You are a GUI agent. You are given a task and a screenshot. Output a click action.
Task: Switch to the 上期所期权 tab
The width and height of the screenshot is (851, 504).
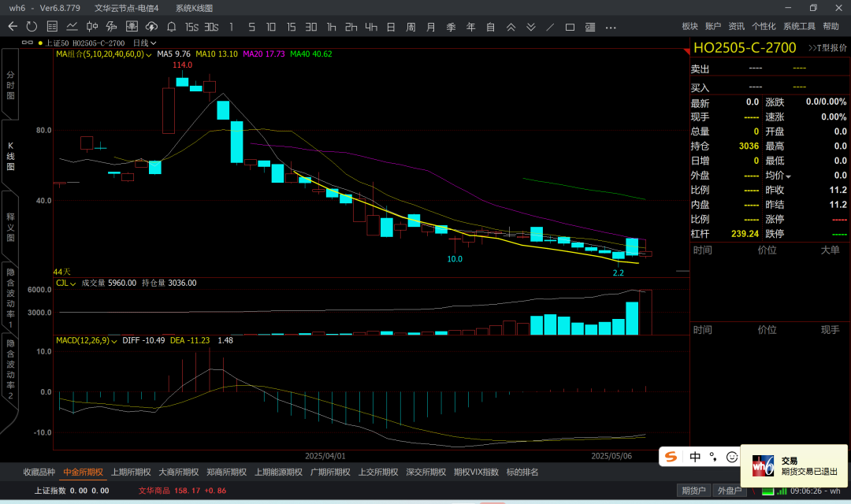pyautogui.click(x=131, y=472)
